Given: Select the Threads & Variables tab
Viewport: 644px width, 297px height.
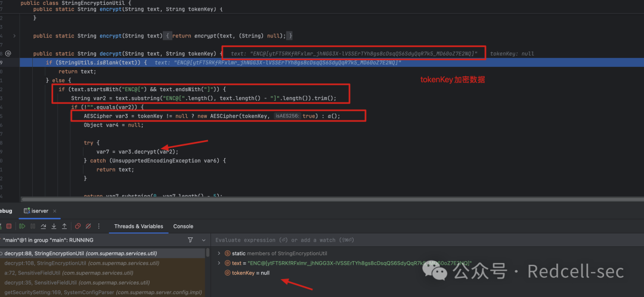Looking at the screenshot, I should click(x=138, y=227).
